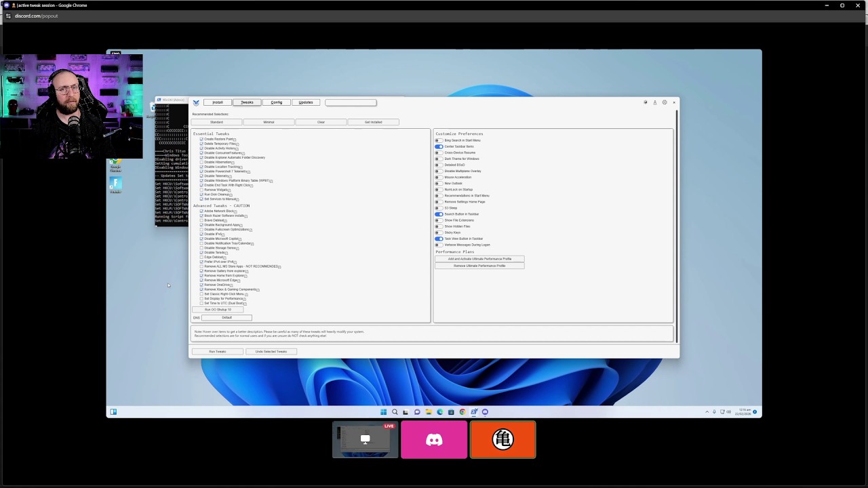
Task: Toggle the theme icon in the WinUtil title bar
Action: point(646,102)
